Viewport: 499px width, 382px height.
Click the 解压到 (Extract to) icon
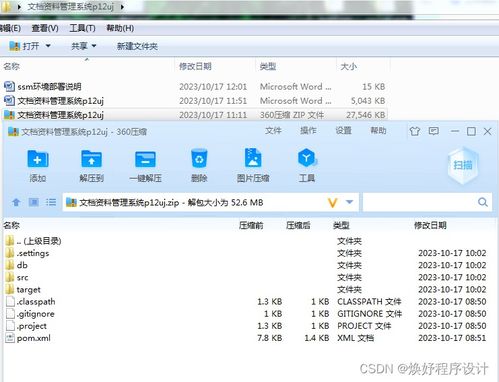(x=91, y=159)
